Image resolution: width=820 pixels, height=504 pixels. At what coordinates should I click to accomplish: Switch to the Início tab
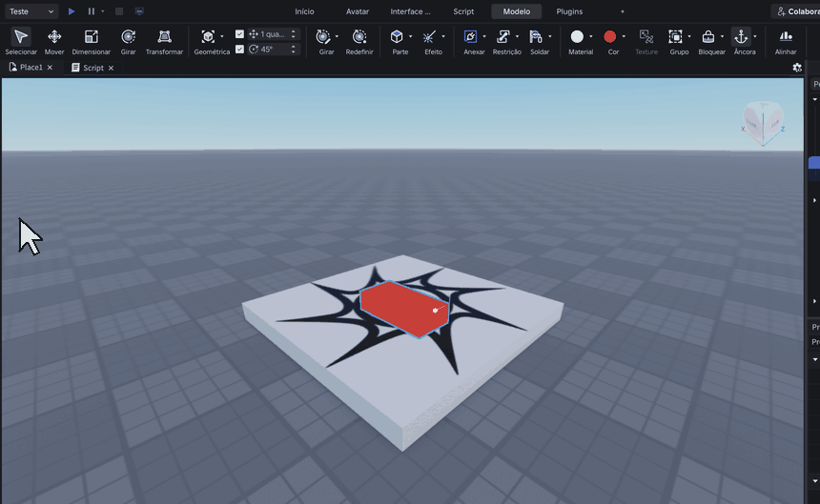[x=304, y=11]
